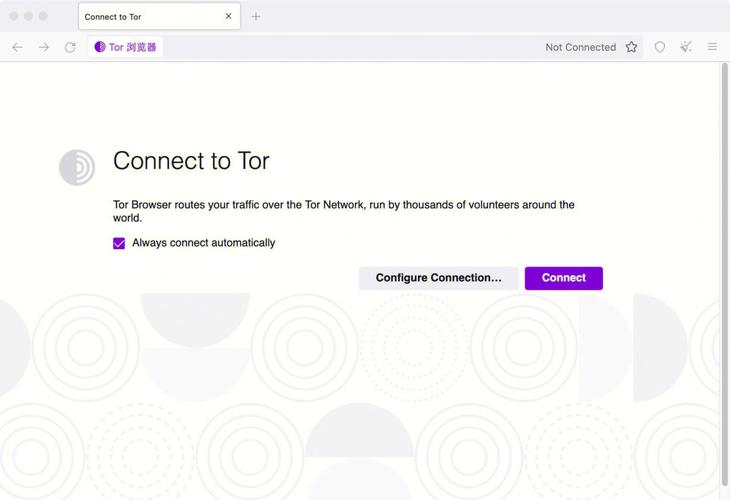The width and height of the screenshot is (730, 500).
Task: Open the hamburger application menu
Action: pos(712,47)
